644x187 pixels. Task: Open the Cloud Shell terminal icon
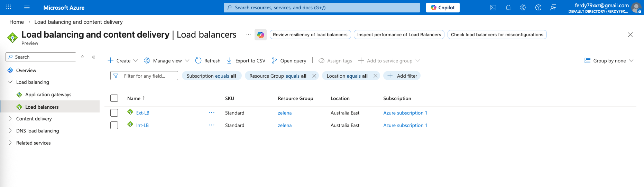[x=493, y=8]
